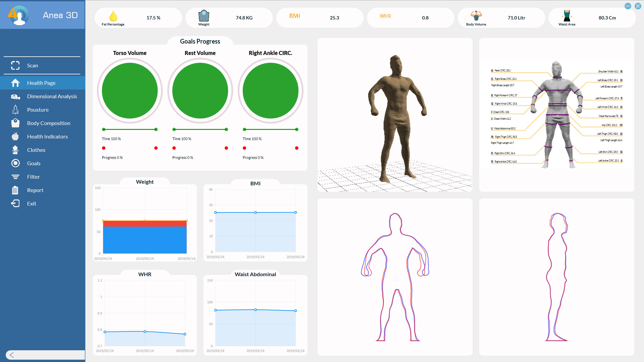
Task: Click the Filter icon in the sidebar
Action: [x=15, y=177]
